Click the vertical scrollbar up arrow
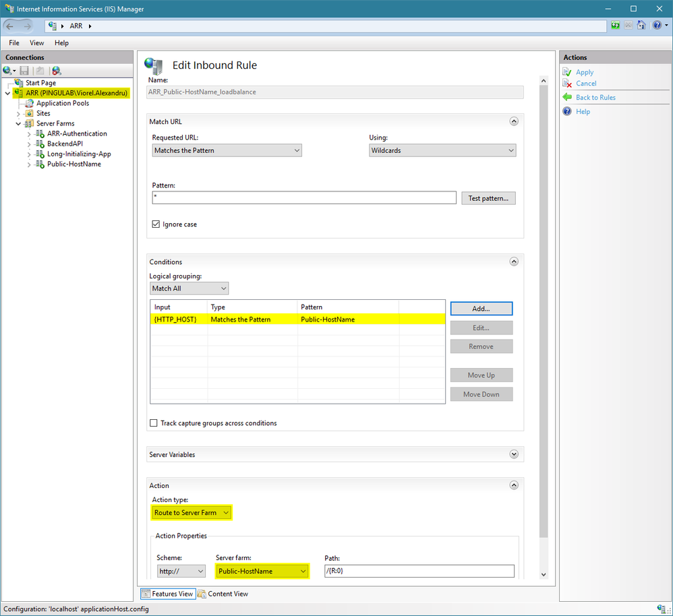Screen dimensions: 673x616 click(544, 81)
